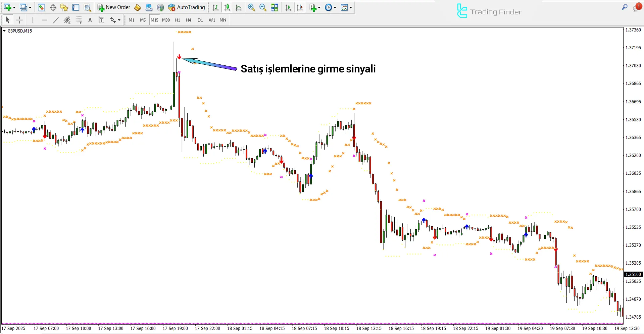644x334 pixels.
Task: Open a New Order window
Action: pyautogui.click(x=113, y=7)
